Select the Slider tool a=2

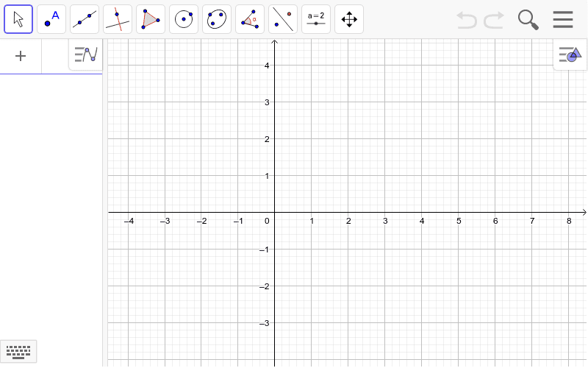coord(316,19)
